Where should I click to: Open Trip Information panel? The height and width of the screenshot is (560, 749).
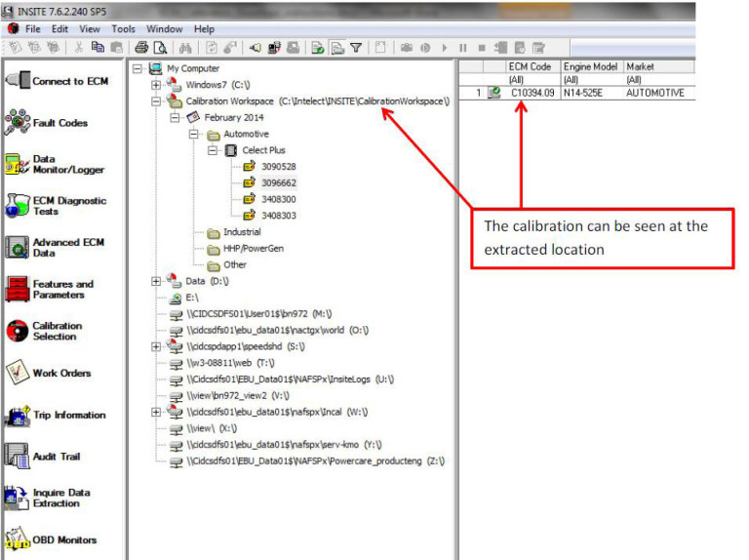tap(56, 415)
